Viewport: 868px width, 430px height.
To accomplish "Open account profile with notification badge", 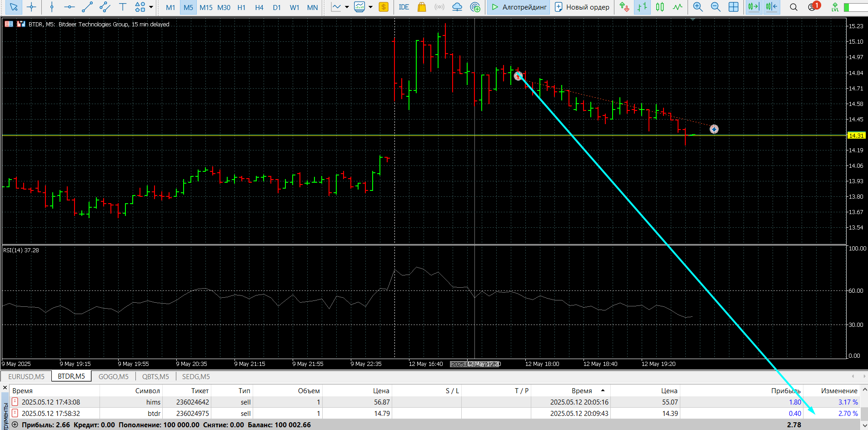I will click(x=813, y=6).
